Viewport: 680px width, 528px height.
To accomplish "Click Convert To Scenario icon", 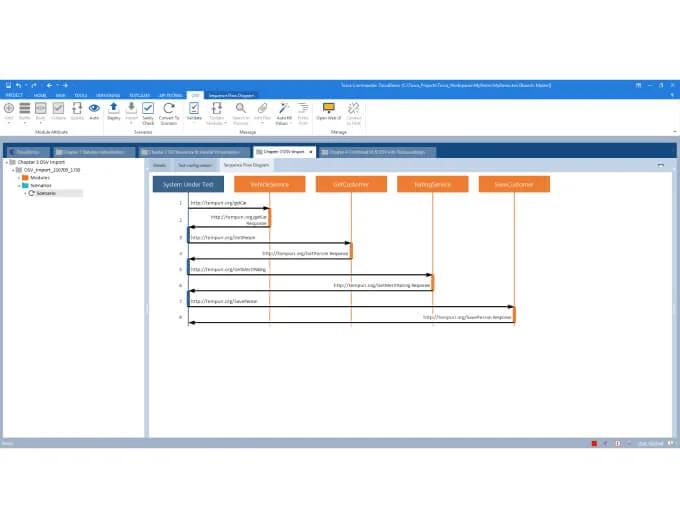I will pyautogui.click(x=169, y=109).
